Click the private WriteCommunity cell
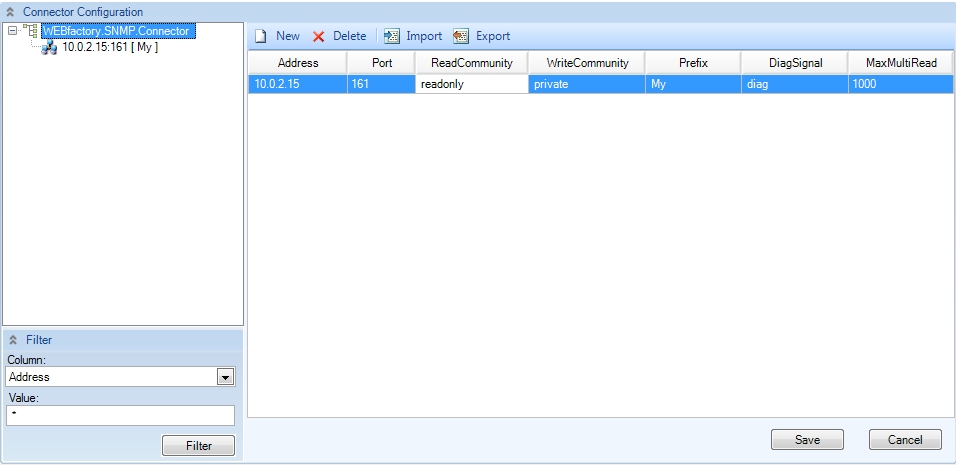Viewport: 956px width, 465px height. (587, 84)
